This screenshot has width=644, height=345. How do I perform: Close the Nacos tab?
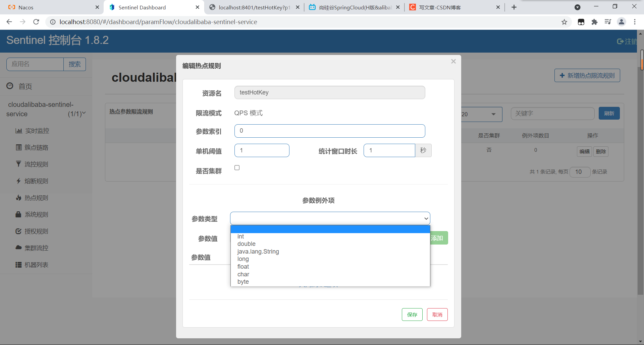tap(97, 7)
